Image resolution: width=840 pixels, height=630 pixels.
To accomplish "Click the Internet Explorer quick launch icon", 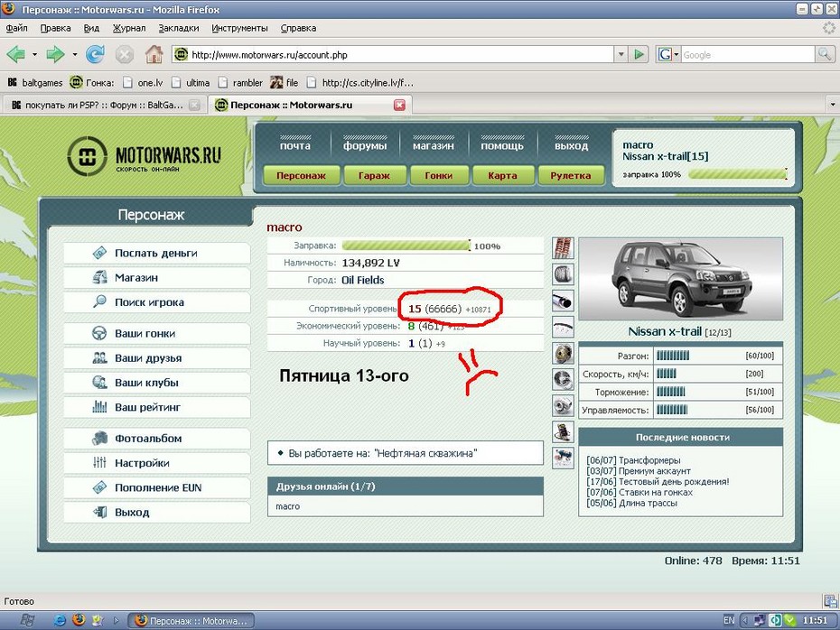I will [60, 620].
